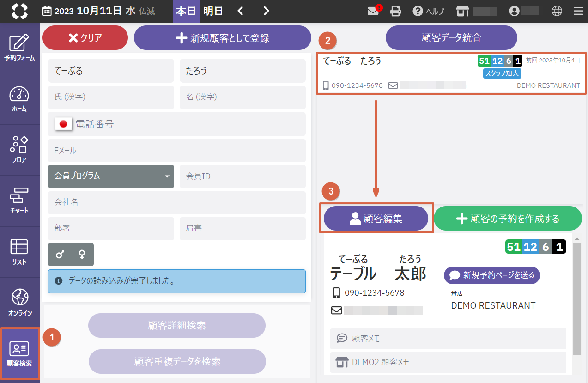Image resolution: width=588 pixels, height=383 pixels.
Task: Focus the last name field containing てーぶる
Action: click(111, 71)
